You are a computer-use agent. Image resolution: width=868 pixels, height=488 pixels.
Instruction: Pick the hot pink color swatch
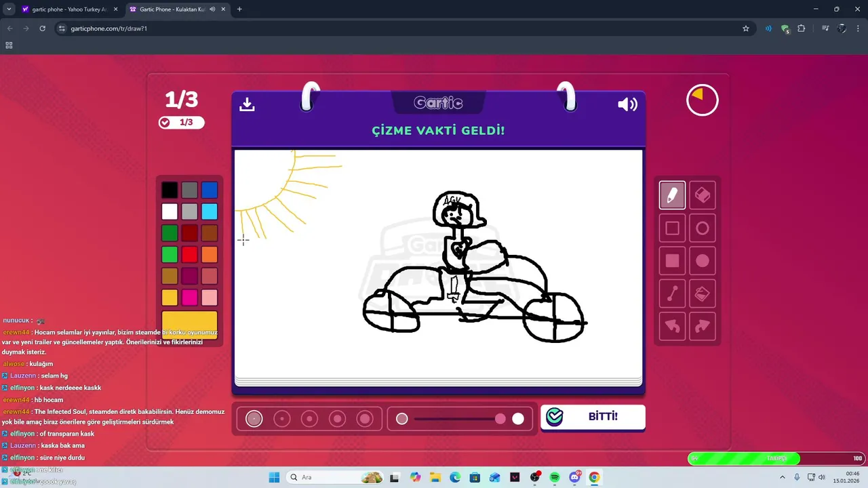pos(189,298)
